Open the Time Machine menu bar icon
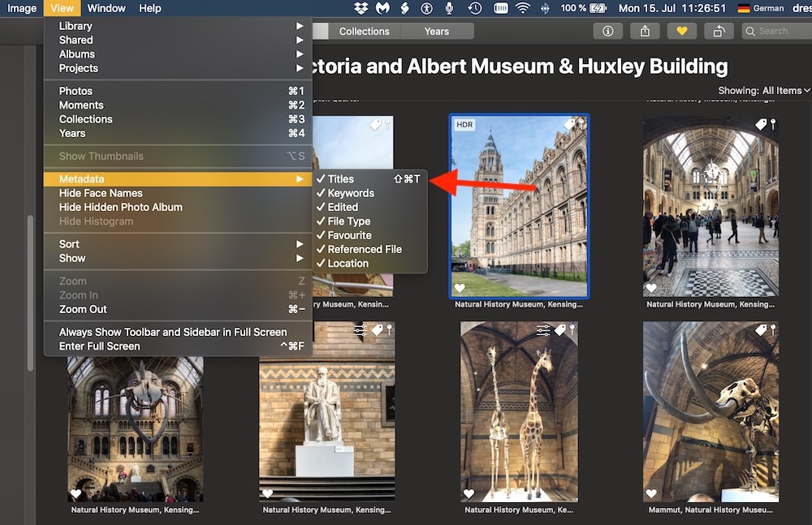 (x=475, y=8)
